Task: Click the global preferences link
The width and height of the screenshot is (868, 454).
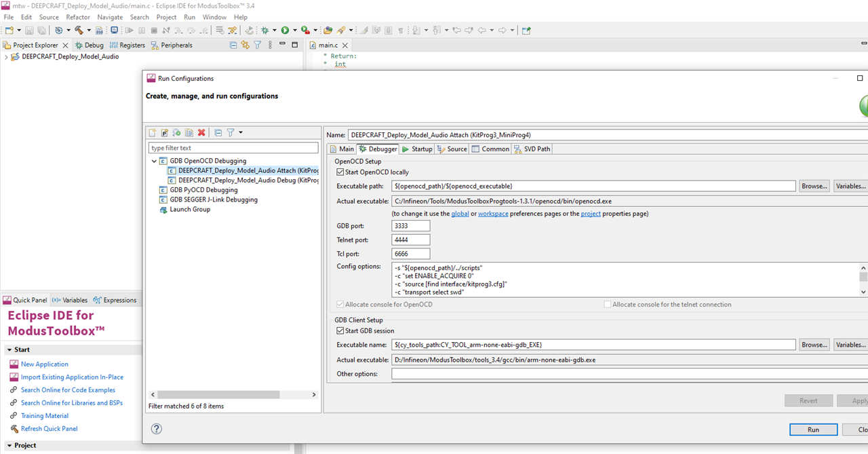Action: click(460, 214)
